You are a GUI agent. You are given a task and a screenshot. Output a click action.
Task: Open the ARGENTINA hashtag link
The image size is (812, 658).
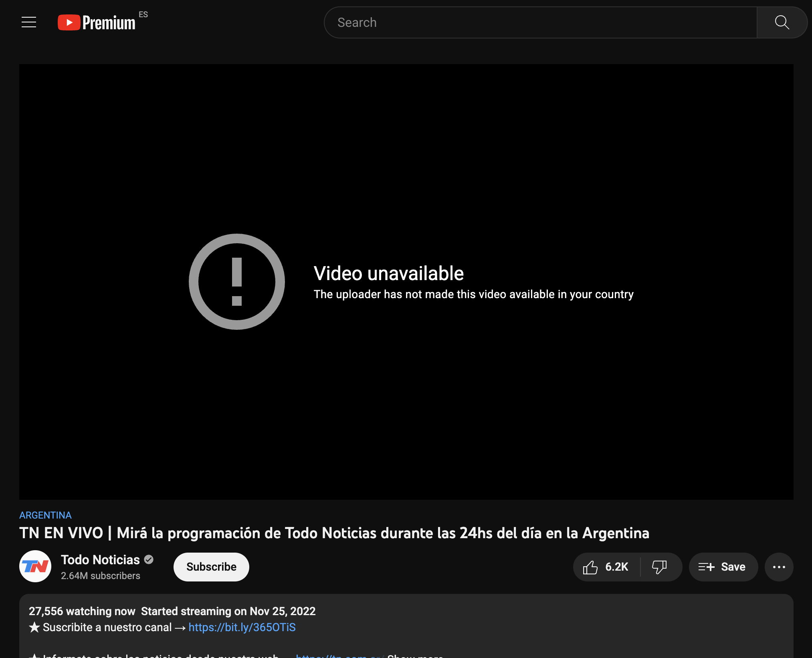click(x=45, y=515)
